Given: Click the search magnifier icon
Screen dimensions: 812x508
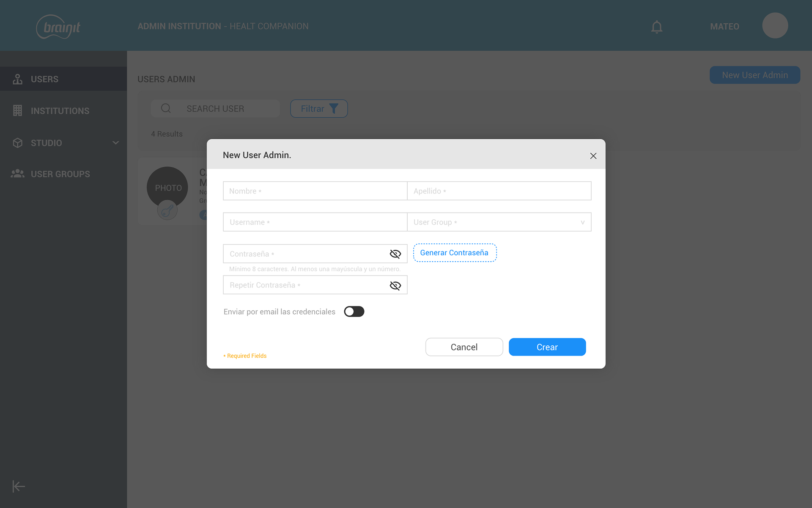Looking at the screenshot, I should [x=166, y=108].
